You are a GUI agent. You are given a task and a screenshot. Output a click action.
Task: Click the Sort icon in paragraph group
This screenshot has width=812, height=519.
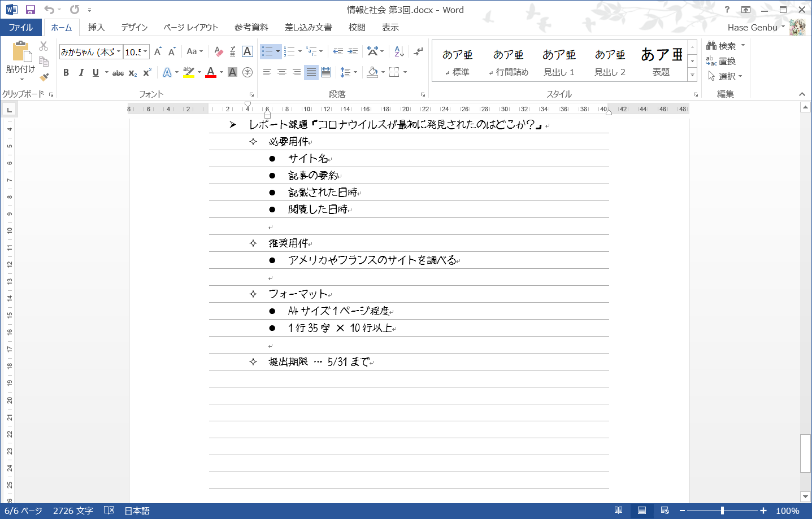pyautogui.click(x=399, y=51)
